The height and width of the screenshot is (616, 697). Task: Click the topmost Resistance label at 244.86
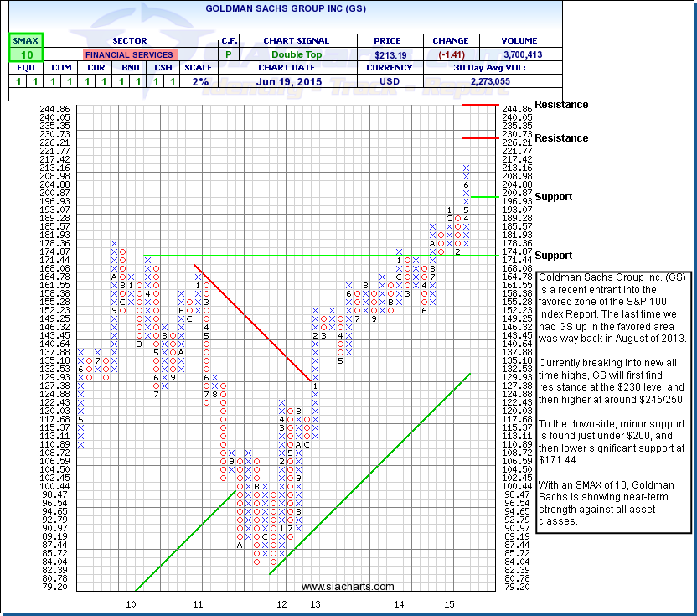[x=561, y=105]
